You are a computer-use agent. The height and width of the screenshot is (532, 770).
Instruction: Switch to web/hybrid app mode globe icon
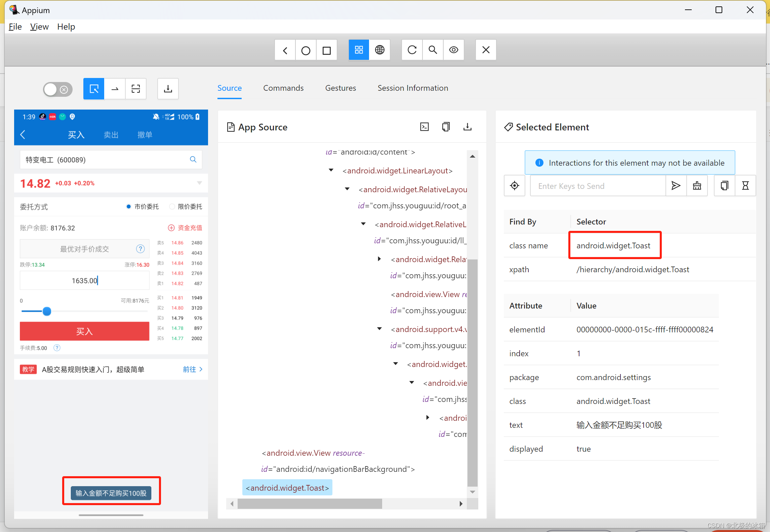click(x=380, y=50)
